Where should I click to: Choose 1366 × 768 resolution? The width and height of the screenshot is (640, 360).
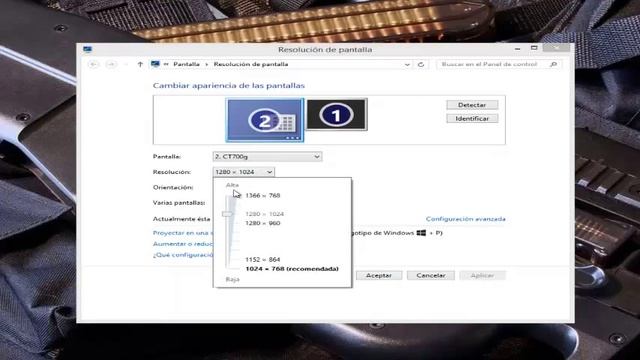tap(262, 196)
